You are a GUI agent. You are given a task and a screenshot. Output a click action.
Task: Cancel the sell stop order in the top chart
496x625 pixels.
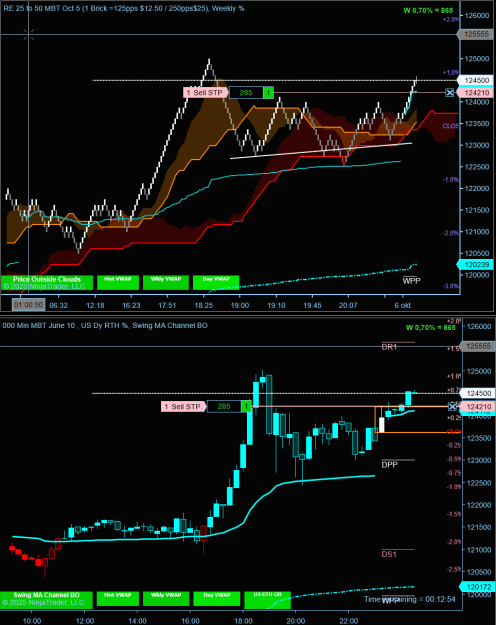(450, 92)
